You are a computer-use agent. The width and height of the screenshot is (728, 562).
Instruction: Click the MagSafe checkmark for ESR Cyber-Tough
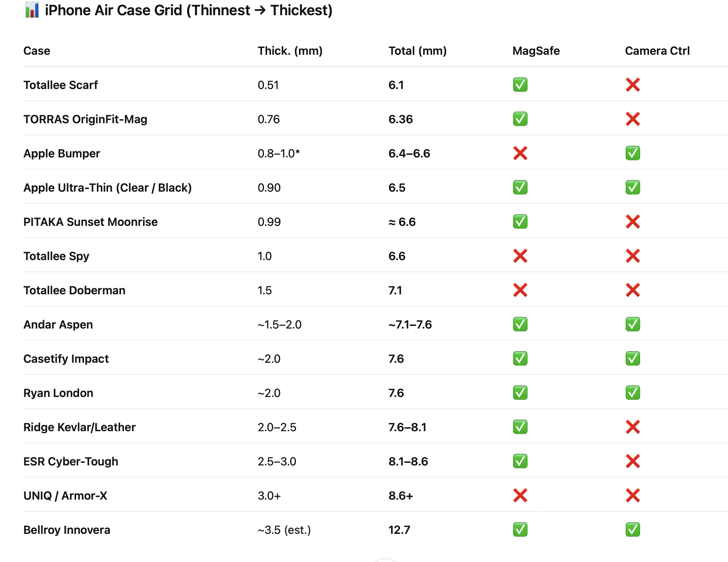click(520, 461)
